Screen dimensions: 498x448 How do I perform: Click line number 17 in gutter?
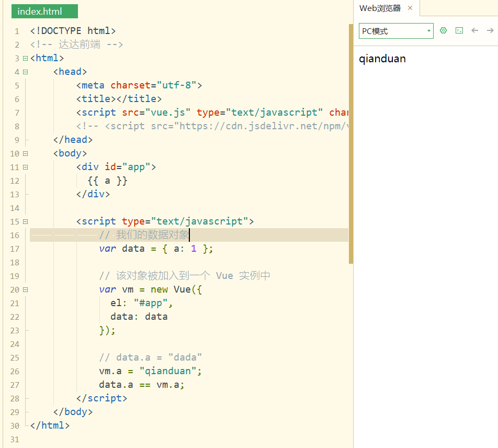click(14, 249)
